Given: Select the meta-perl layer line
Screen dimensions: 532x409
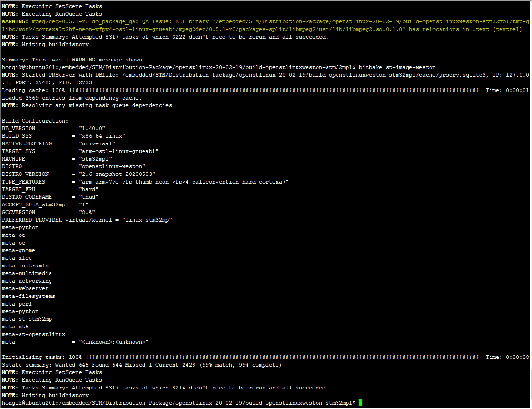Looking at the screenshot, I should pyautogui.click(x=17, y=304).
